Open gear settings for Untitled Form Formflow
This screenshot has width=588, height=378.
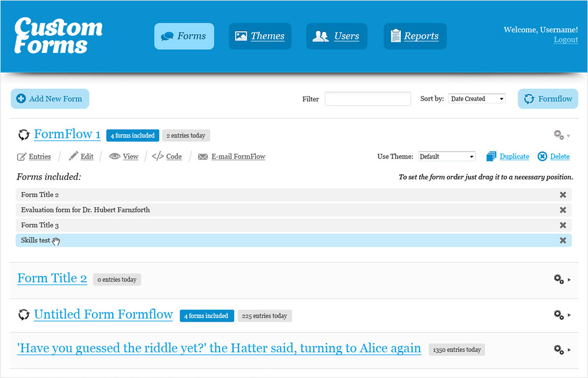(x=558, y=314)
